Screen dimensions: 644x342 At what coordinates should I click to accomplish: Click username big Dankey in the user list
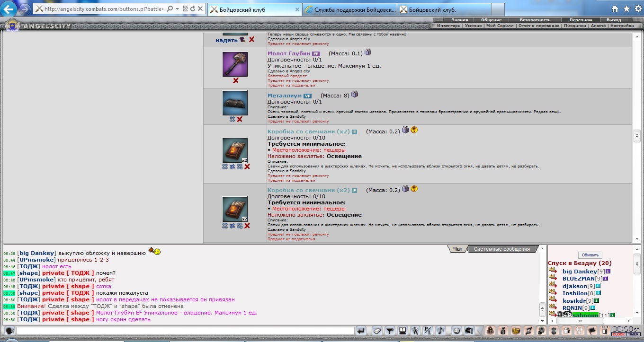580,272
